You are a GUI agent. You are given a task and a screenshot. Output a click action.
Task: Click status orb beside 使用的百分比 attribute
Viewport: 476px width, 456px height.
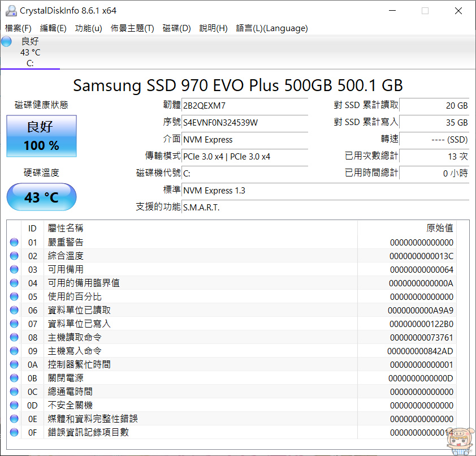(14, 296)
